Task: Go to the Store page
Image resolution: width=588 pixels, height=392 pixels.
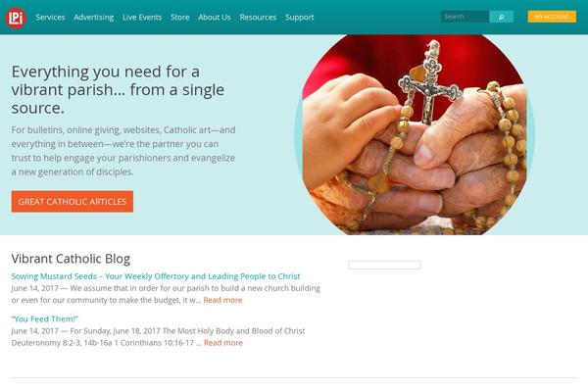Action: (180, 18)
